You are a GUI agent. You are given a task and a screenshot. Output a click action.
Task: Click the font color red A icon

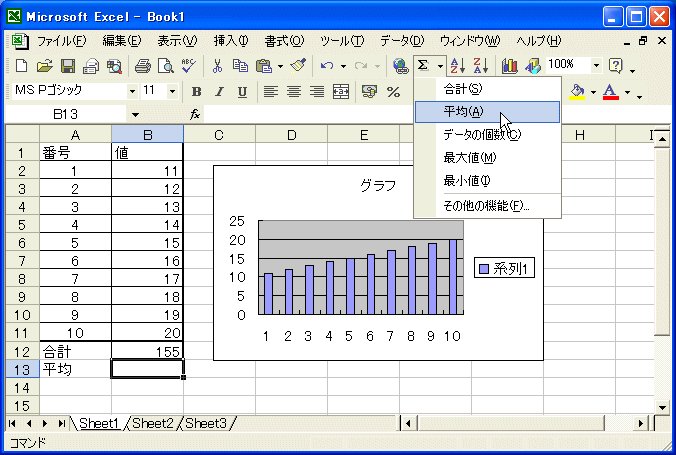click(610, 91)
